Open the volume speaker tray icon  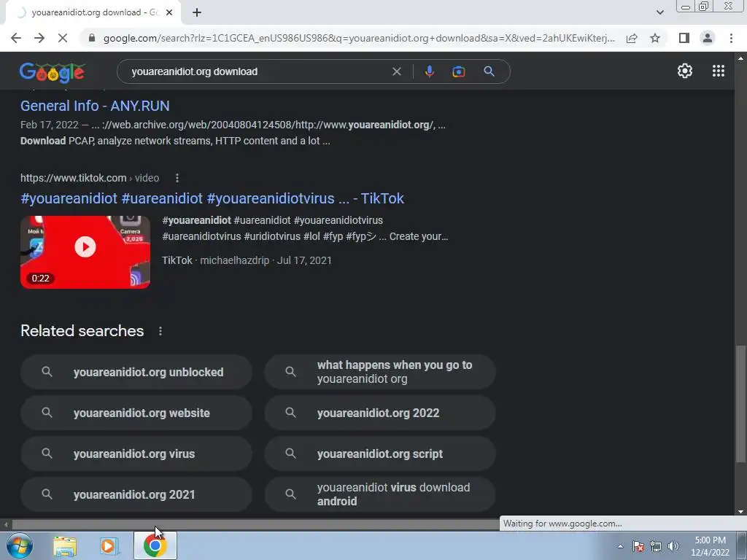[673, 546]
